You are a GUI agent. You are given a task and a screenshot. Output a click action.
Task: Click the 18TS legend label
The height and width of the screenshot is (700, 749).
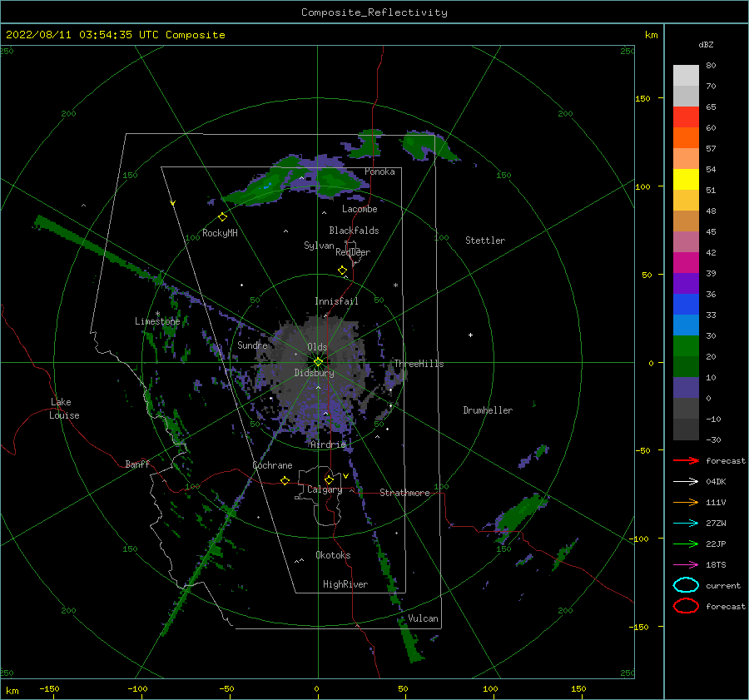(716, 565)
